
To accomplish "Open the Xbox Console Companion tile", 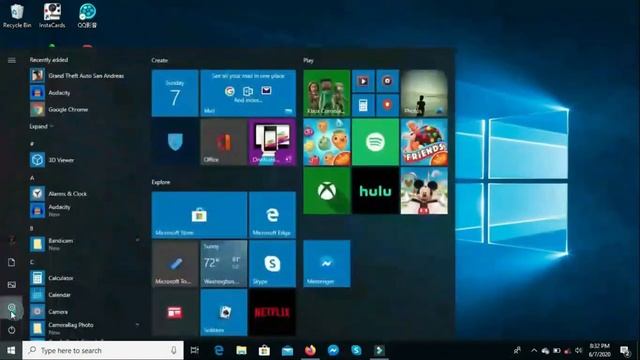I will [x=327, y=93].
